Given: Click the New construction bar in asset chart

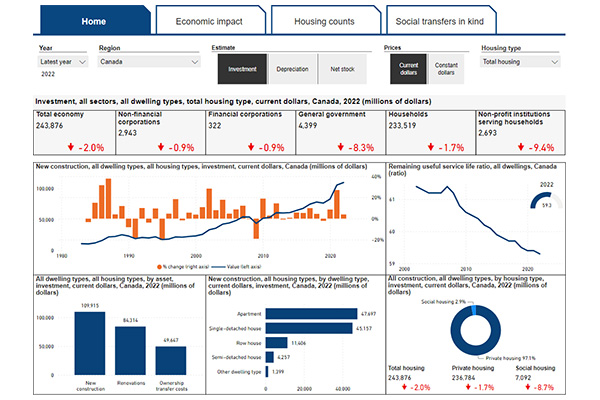Looking at the screenshot, I should 91,343.
